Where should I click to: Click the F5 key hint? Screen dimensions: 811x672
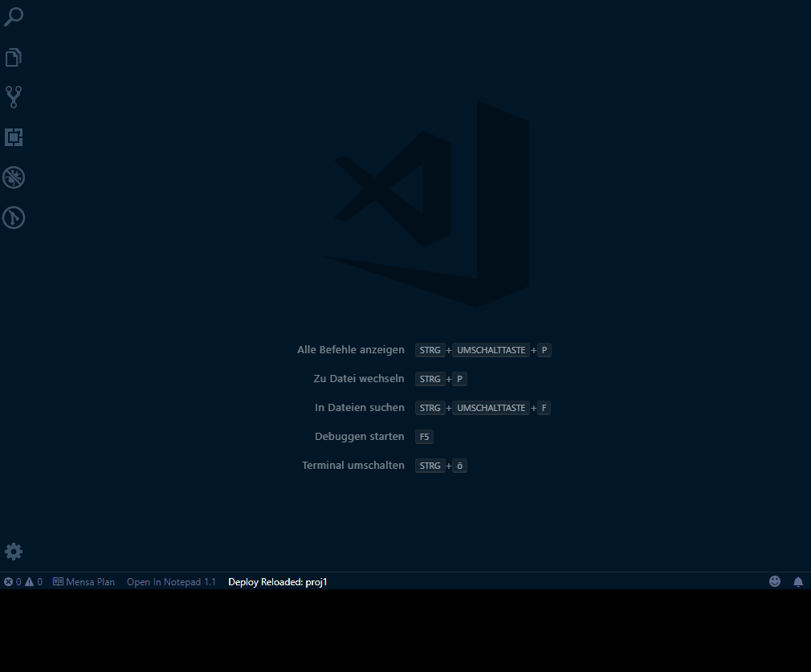click(x=424, y=437)
